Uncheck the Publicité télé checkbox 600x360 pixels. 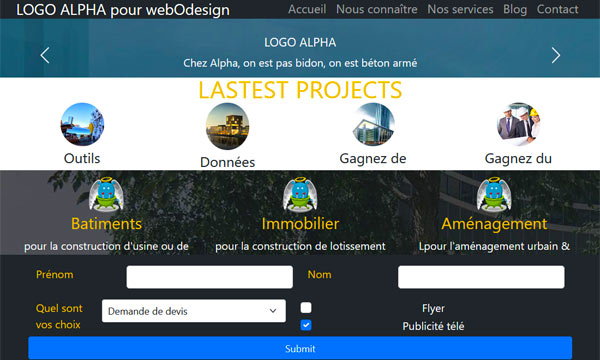coord(306,325)
